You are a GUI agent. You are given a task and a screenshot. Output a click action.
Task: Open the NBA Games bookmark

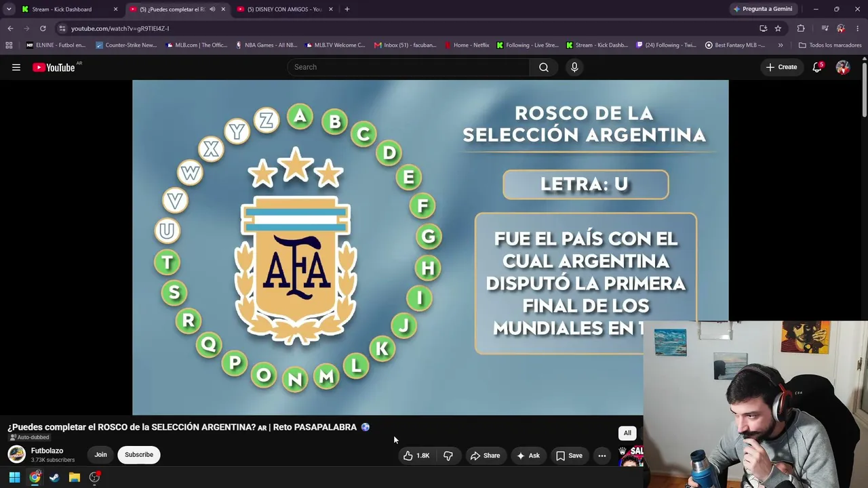click(266, 45)
